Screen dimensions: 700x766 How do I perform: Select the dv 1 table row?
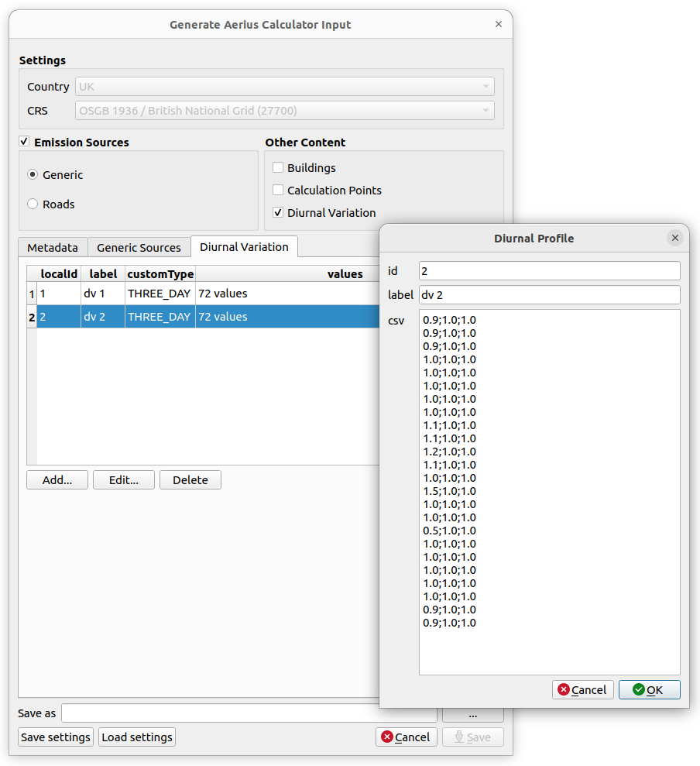pos(102,294)
